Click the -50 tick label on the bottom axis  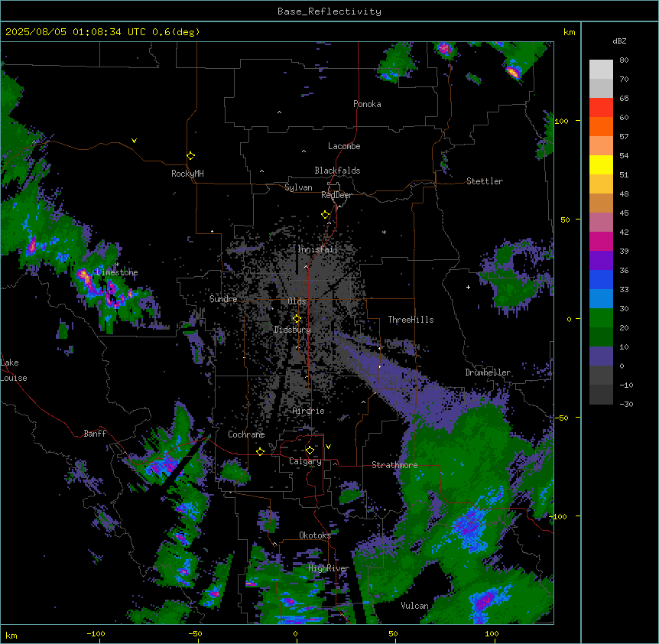pyautogui.click(x=195, y=634)
